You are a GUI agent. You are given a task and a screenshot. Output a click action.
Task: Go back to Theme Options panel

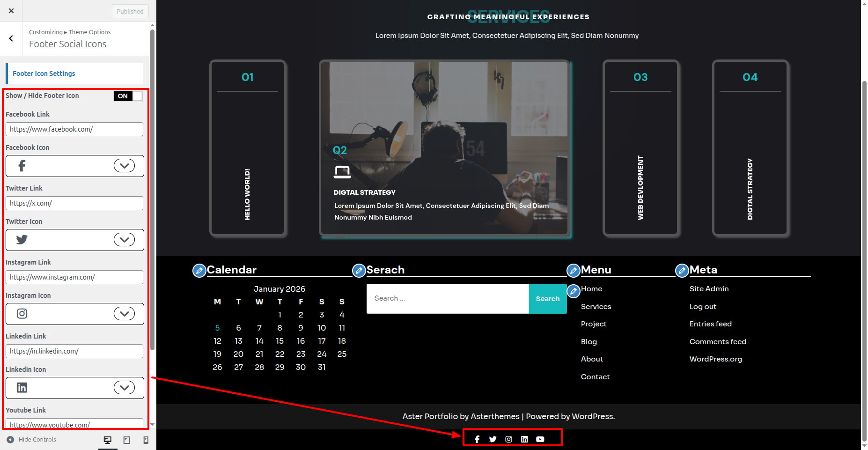coord(11,39)
